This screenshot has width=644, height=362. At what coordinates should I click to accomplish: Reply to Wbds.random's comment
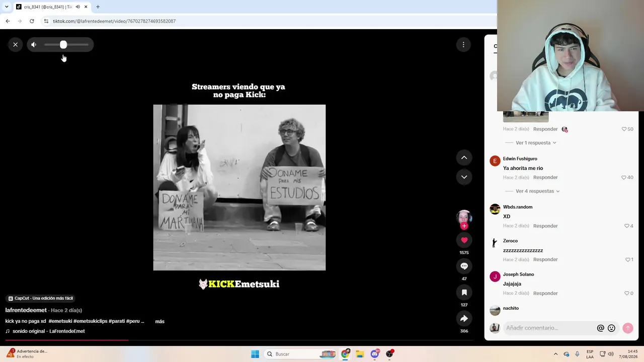click(545, 226)
